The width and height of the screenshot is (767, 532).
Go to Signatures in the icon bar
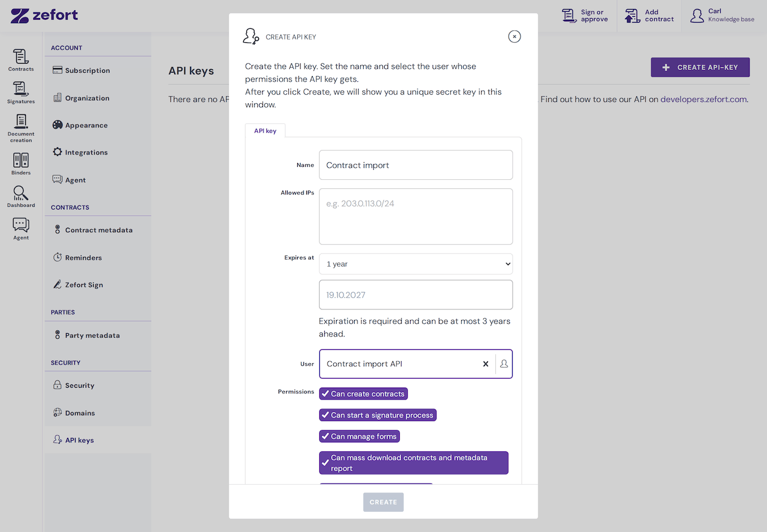pos(21,92)
